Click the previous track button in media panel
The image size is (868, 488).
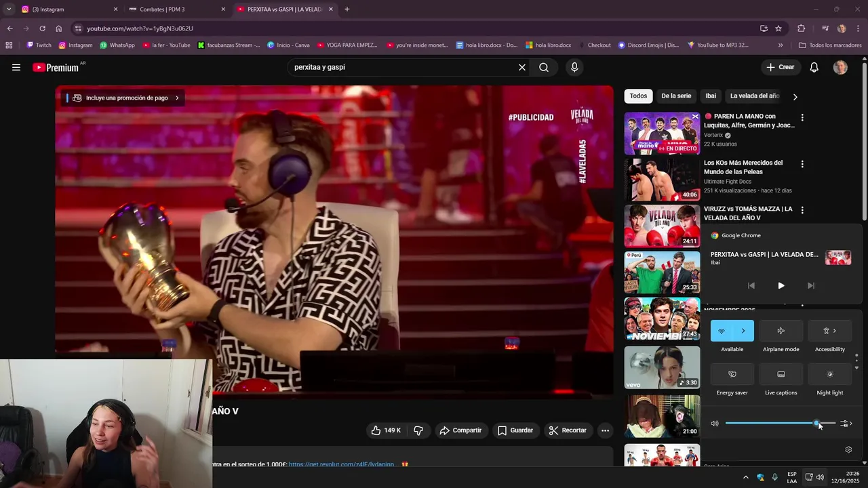(751, 285)
